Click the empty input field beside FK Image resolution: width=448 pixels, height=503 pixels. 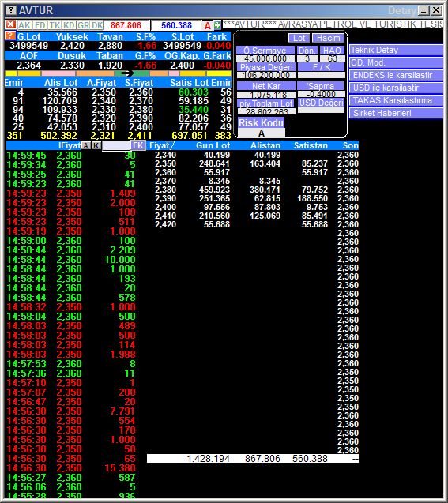[x=116, y=145]
